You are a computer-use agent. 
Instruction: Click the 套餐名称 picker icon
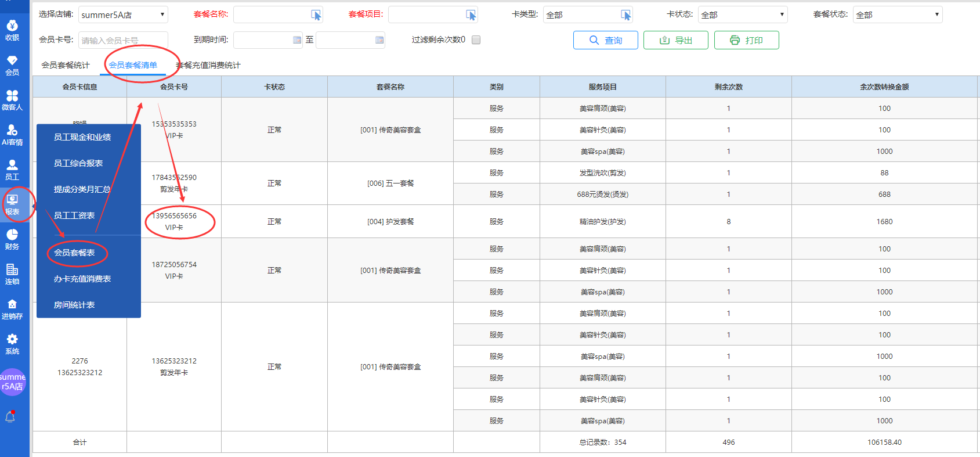coord(316,15)
